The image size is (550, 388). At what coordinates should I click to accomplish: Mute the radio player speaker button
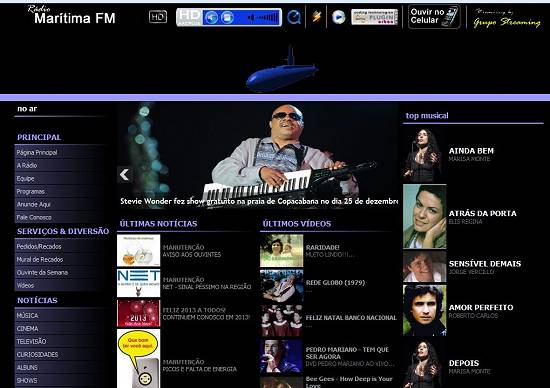coord(211,17)
